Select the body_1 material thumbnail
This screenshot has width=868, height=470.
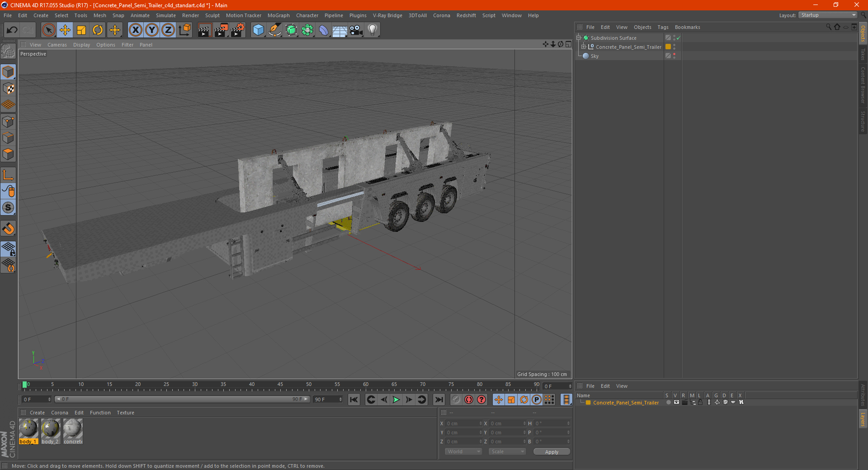click(x=28, y=431)
